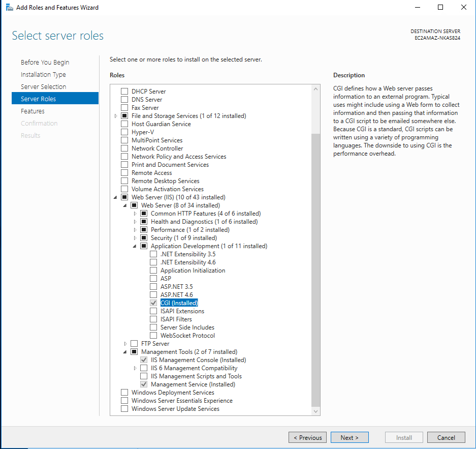Jump to the Features step

pyautogui.click(x=33, y=111)
